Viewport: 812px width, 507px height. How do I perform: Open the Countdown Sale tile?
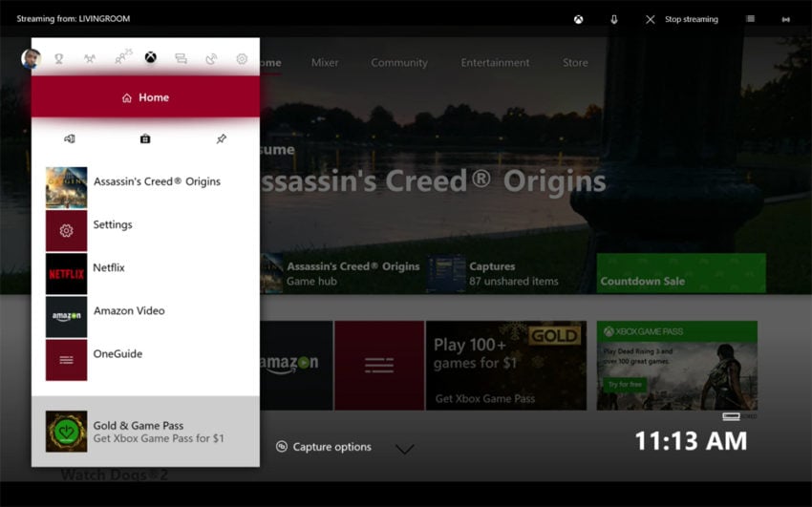click(680, 273)
